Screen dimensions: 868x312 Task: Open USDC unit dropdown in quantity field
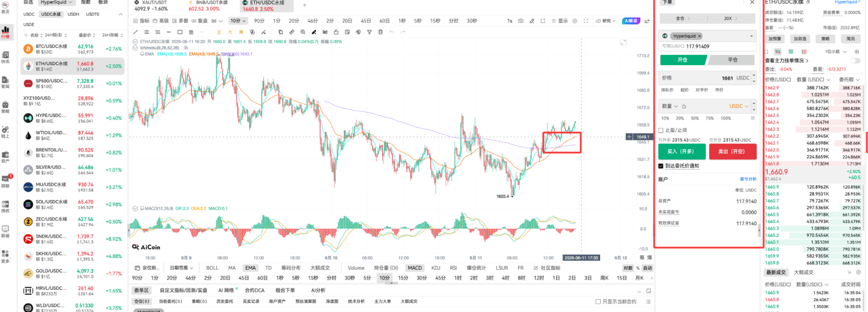[x=739, y=106]
